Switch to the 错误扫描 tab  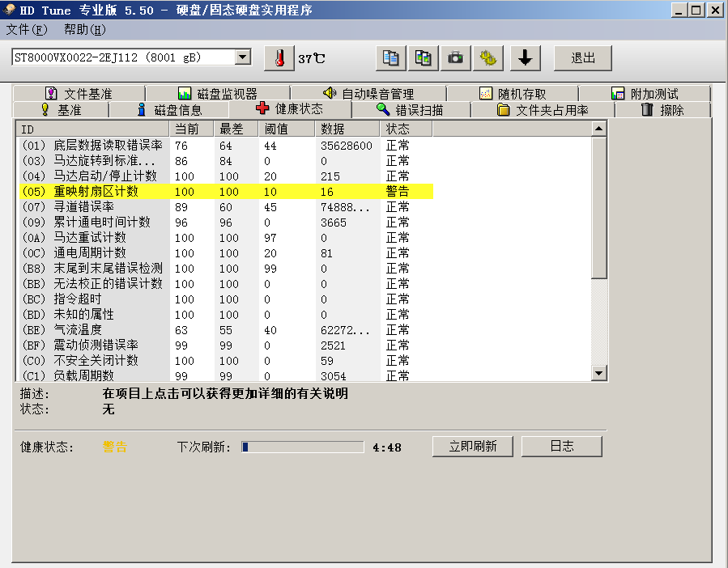pos(411,110)
